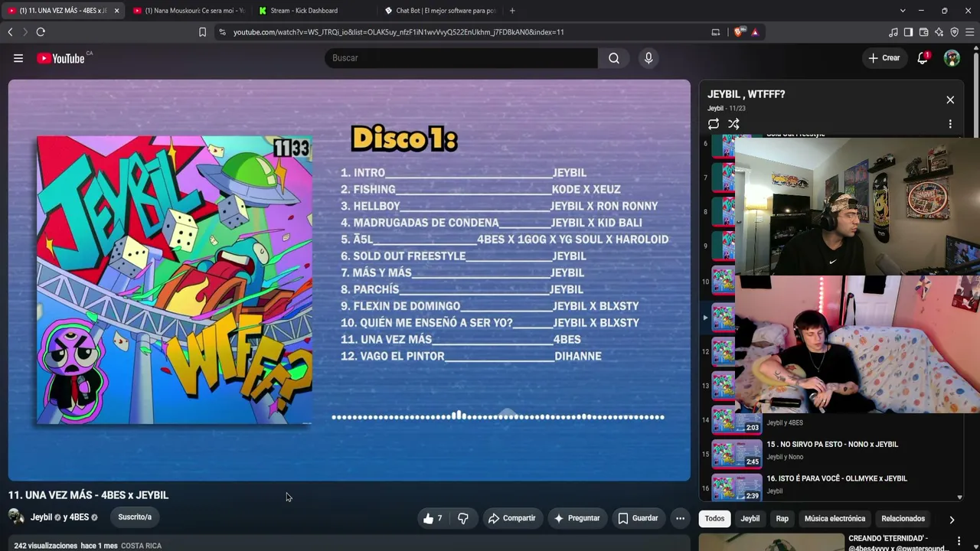
Task: Toggle playlist shuffle button
Action: 733,123
